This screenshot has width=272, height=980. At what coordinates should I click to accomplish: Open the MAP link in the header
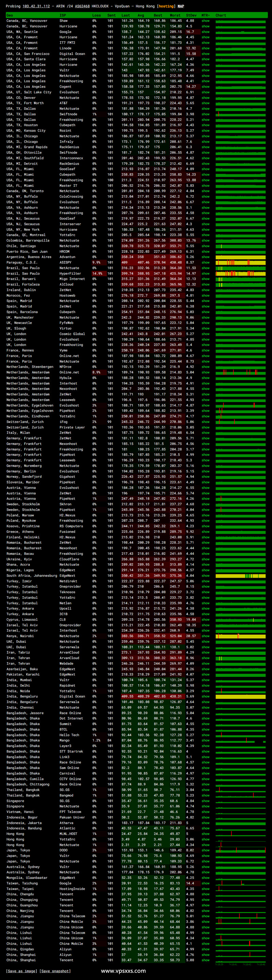click(x=181, y=6)
